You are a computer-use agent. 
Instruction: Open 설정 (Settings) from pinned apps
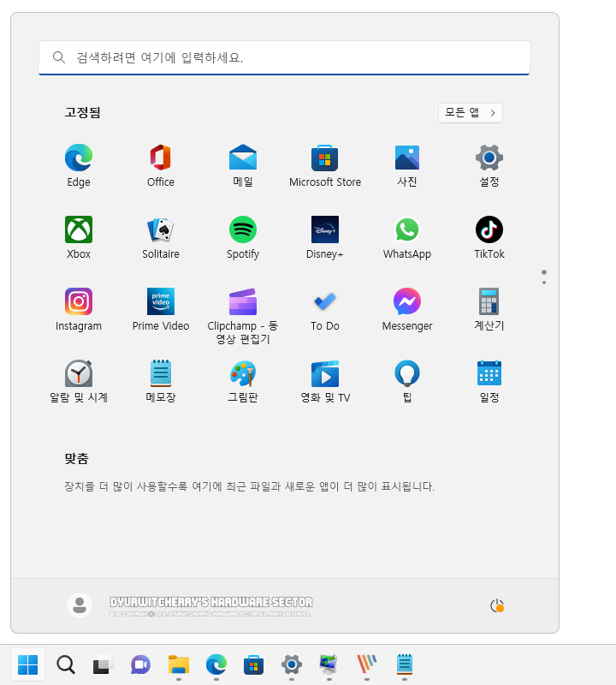489,165
